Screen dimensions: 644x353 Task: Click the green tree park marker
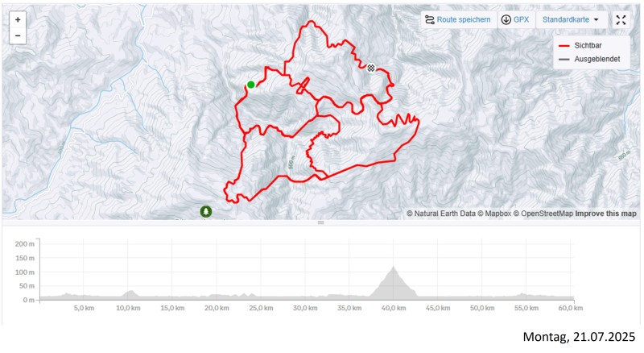click(x=206, y=211)
